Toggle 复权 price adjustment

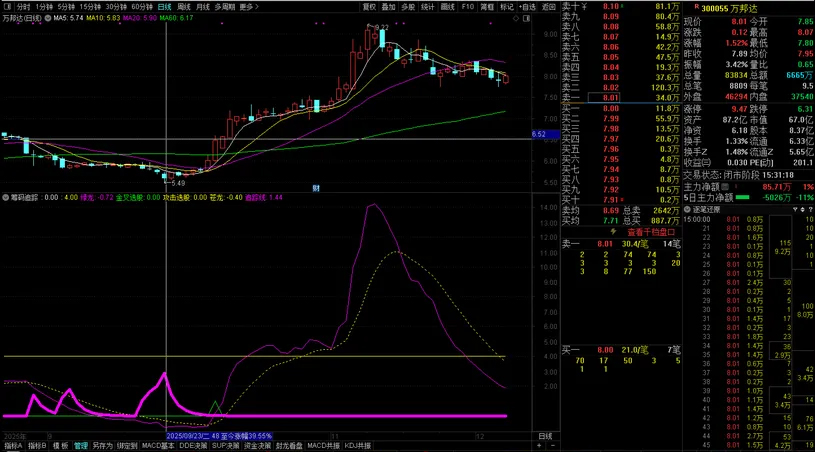[x=369, y=6]
